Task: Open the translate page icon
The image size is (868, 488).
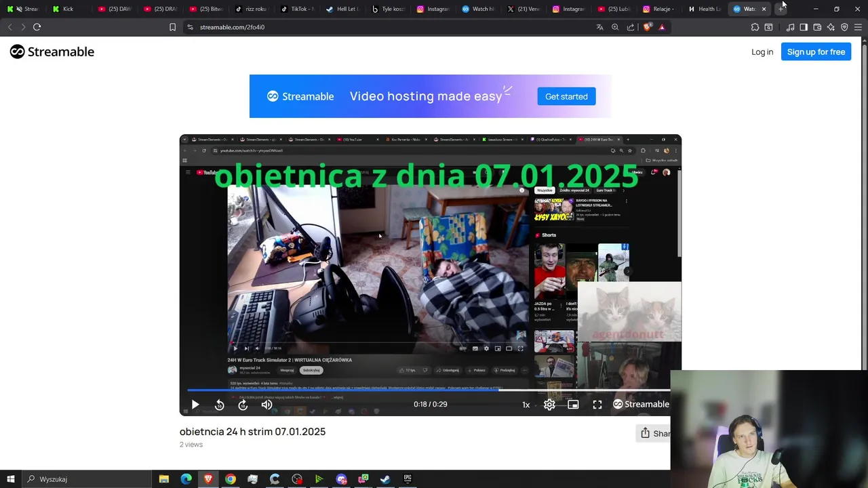Action: tap(599, 27)
